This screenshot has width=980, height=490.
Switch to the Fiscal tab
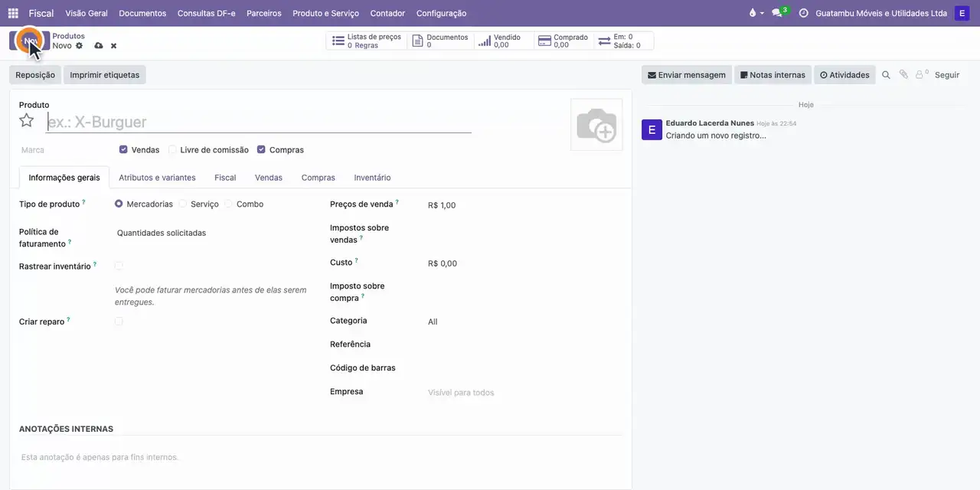[225, 178]
